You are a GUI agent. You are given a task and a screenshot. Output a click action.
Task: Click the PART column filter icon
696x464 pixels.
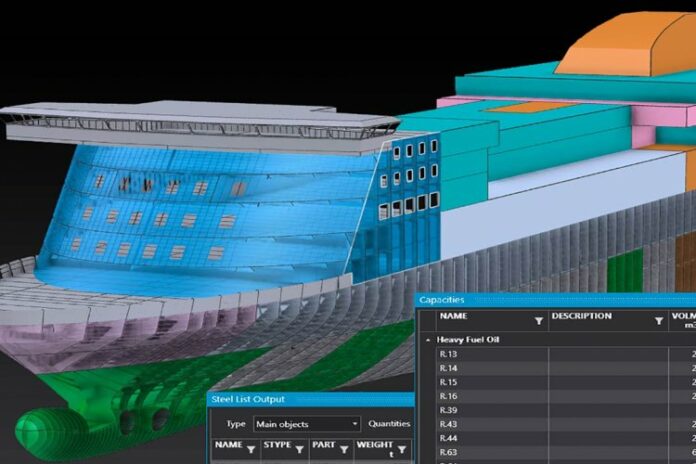[345, 449]
